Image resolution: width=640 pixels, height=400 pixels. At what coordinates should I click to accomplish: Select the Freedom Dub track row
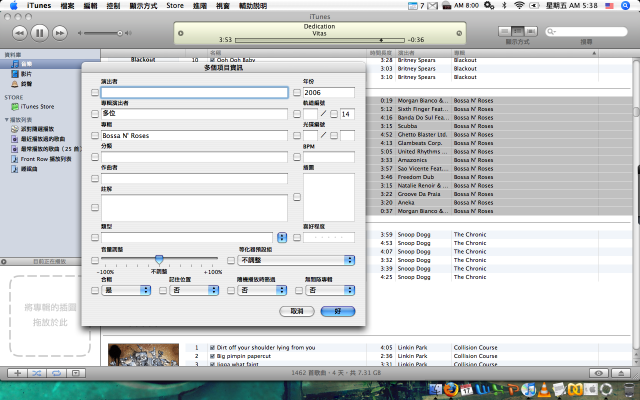(x=499, y=177)
